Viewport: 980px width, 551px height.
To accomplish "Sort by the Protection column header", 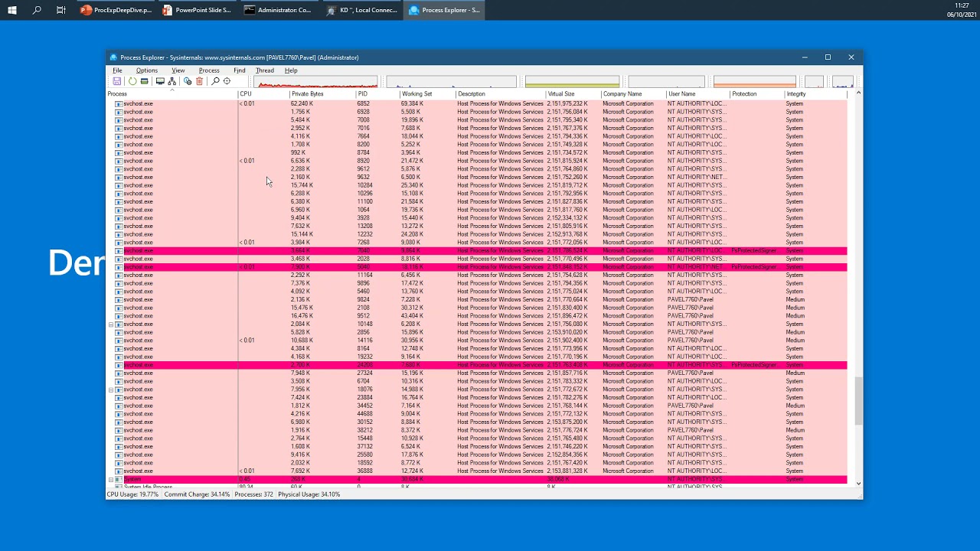I will [756, 94].
